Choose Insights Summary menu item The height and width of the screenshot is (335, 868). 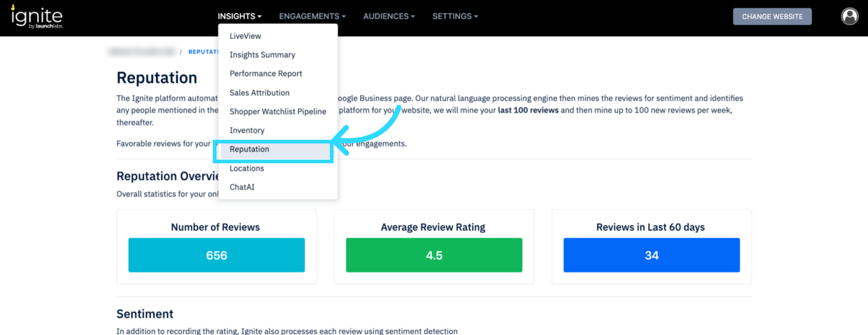click(262, 55)
